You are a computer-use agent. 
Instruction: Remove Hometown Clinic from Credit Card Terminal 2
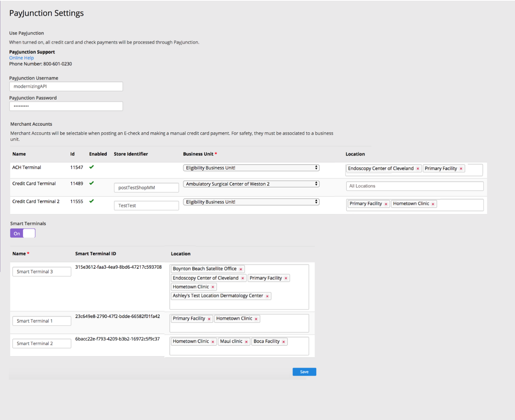433,204
